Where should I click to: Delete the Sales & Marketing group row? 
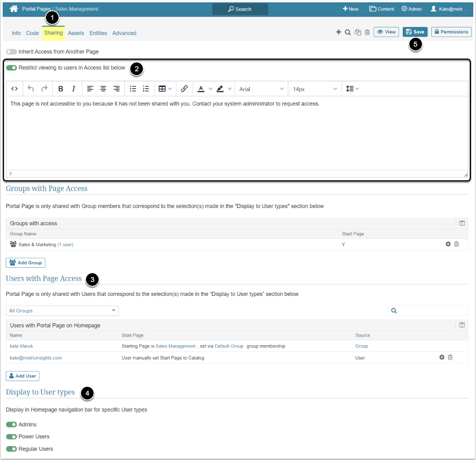(456, 244)
